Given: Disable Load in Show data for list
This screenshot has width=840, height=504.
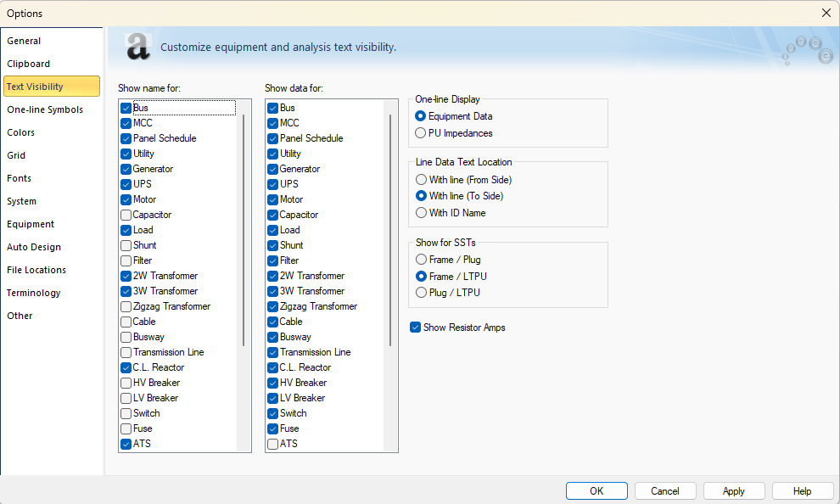Looking at the screenshot, I should click(272, 230).
